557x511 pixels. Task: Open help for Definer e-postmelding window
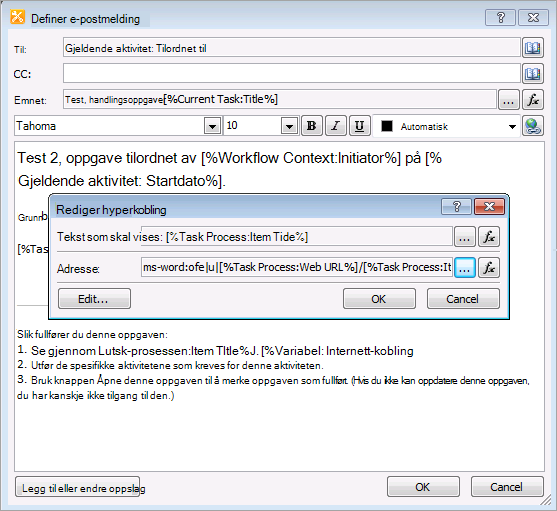tap(500, 18)
